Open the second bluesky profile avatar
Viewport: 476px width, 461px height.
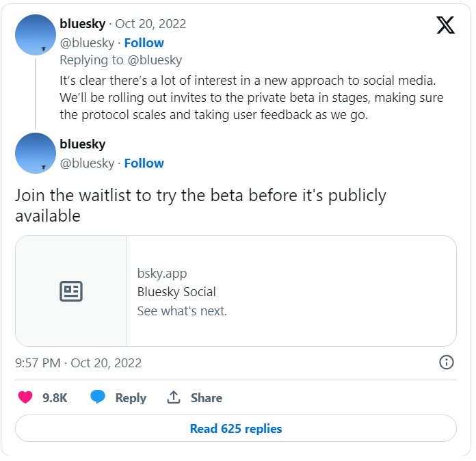pyautogui.click(x=36, y=153)
